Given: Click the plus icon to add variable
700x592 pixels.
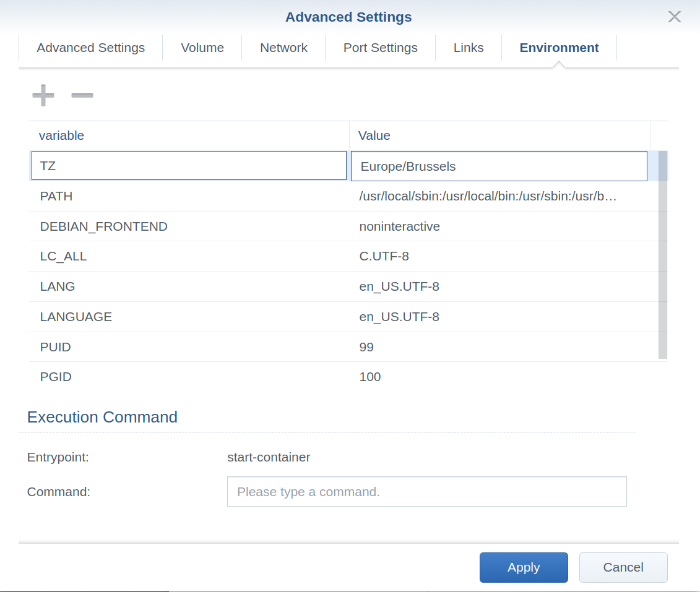Looking at the screenshot, I should point(43,95).
